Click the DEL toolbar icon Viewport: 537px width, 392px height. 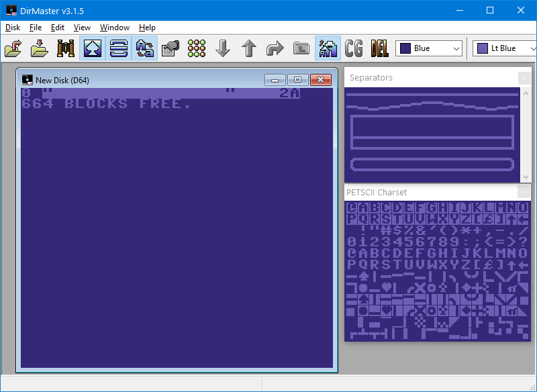pyautogui.click(x=380, y=48)
